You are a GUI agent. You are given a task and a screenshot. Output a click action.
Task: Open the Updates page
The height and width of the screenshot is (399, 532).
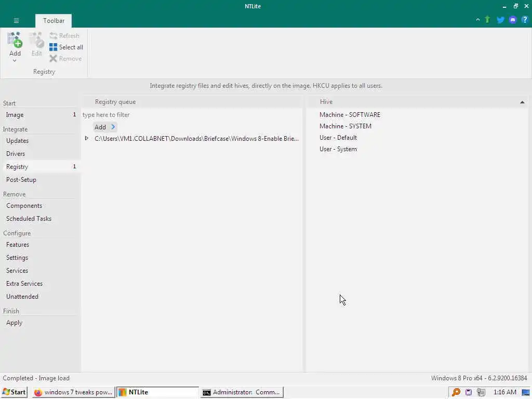[x=41, y=141]
